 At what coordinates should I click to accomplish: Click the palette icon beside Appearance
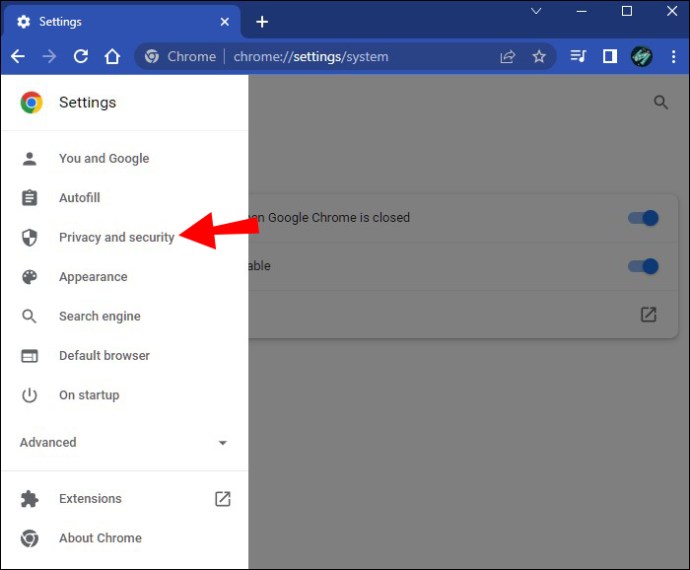[x=29, y=277]
